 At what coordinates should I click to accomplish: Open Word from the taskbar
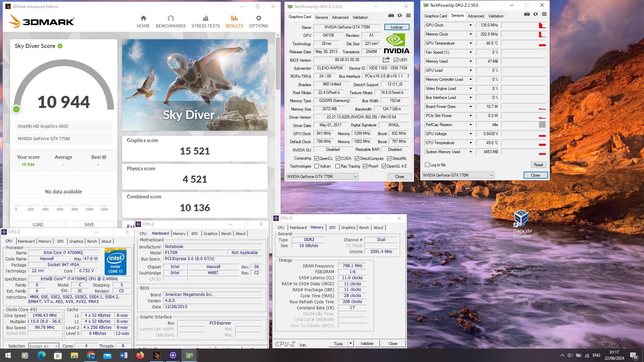pyautogui.click(x=123, y=355)
